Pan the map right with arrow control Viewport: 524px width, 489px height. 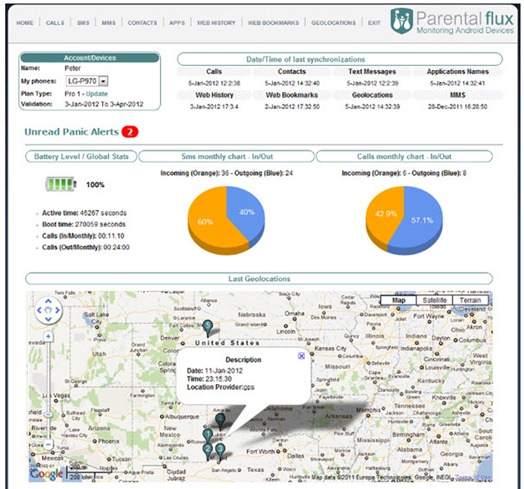(x=57, y=310)
